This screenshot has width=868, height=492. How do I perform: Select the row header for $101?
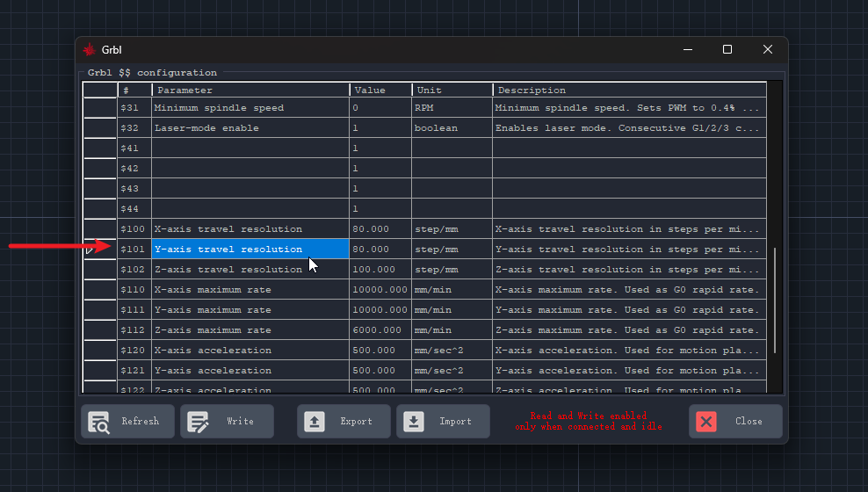coord(100,250)
